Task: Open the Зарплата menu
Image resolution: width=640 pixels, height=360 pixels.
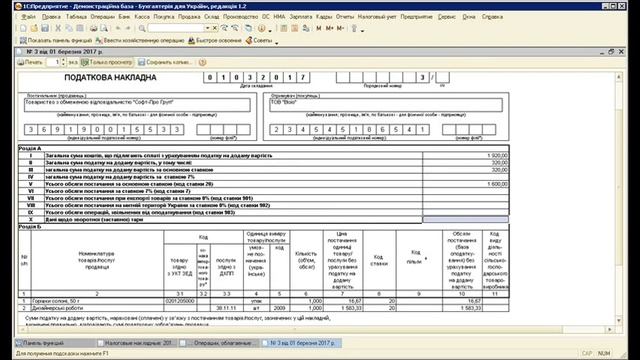Action: (x=300, y=17)
